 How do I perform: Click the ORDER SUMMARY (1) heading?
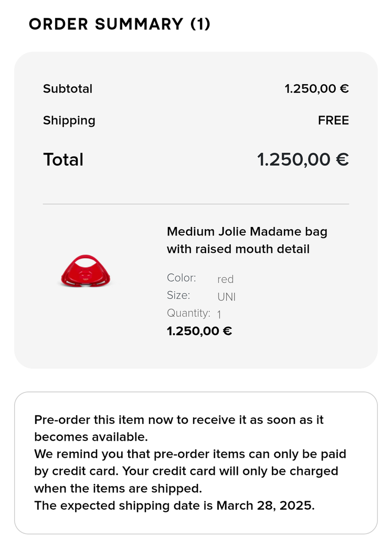[x=120, y=24]
